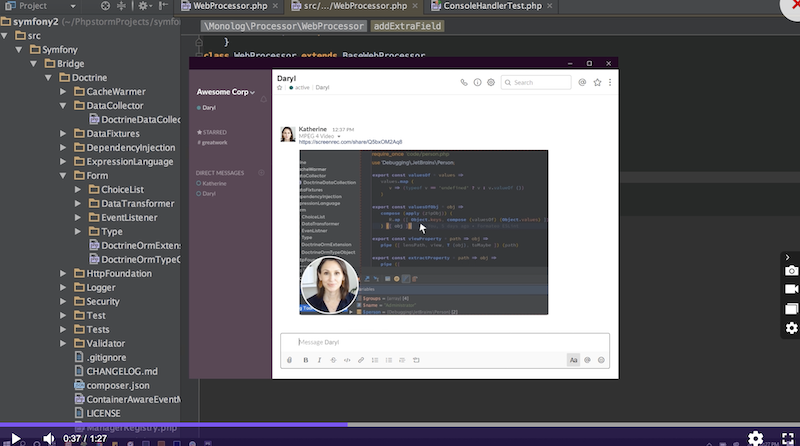Image resolution: width=800 pixels, height=446 pixels.
Task: Click scroll-from-source target icon in Project panel
Action: [105, 6]
